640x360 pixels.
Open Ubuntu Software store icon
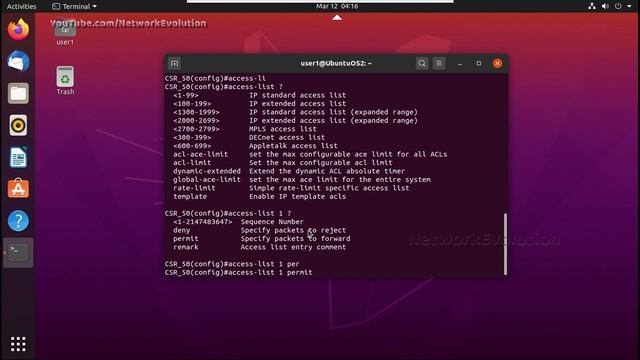pos(18,189)
